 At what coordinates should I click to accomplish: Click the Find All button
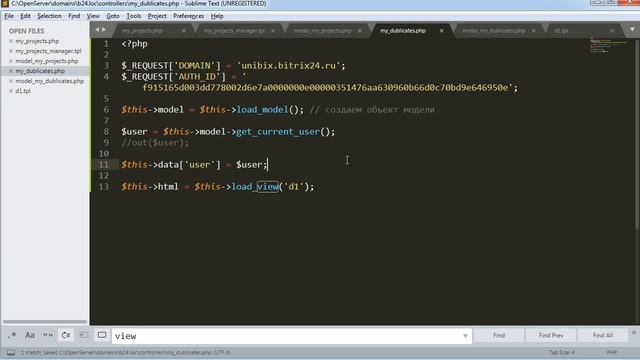point(602,336)
